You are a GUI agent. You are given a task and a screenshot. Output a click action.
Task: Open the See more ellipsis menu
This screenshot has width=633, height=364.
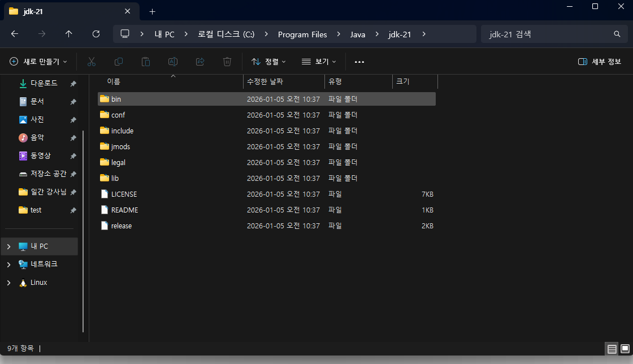pyautogui.click(x=359, y=62)
